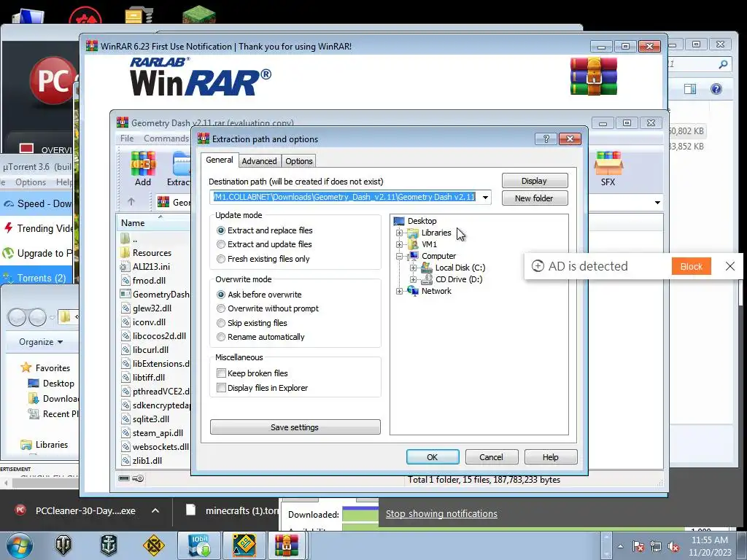This screenshot has width=747, height=560.
Task: Click the destination path input field
Action: coord(344,197)
